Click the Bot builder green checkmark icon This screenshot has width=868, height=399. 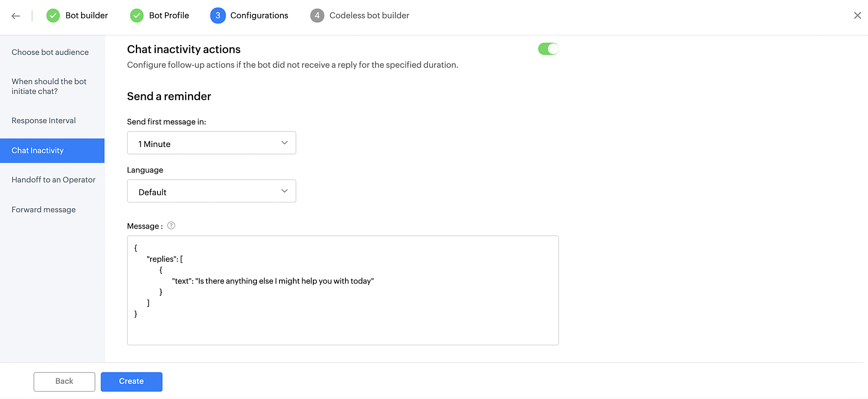pos(53,16)
